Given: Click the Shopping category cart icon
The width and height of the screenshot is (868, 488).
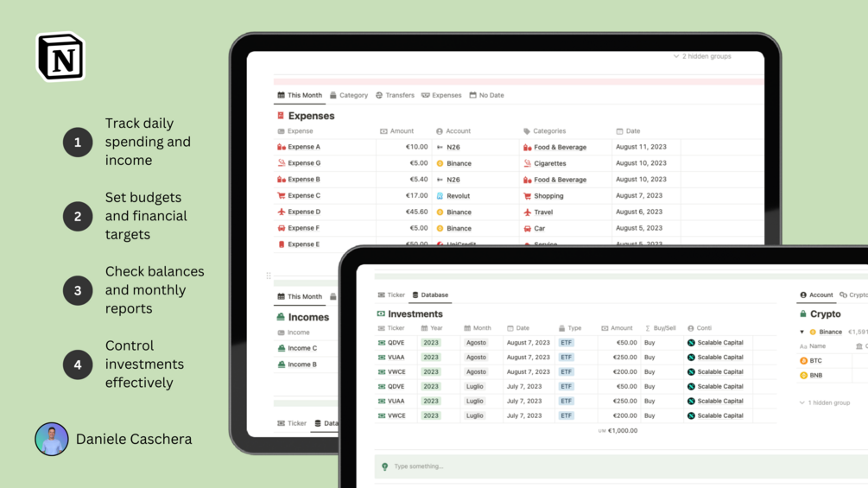Looking at the screenshot, I should 527,196.
